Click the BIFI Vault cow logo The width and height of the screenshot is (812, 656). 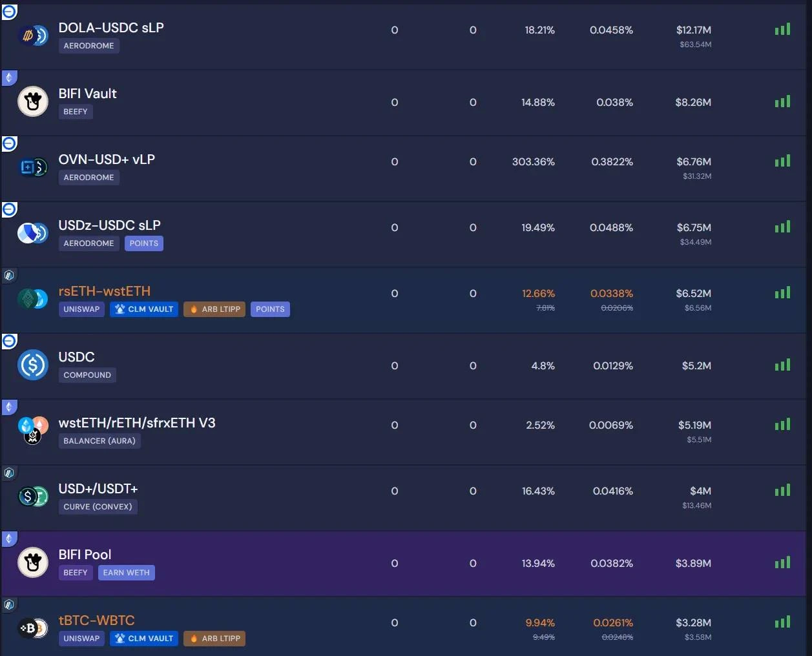[32, 101]
